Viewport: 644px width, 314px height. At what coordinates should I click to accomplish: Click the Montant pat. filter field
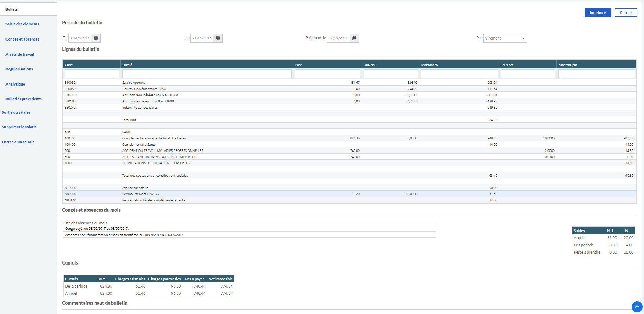(x=597, y=74)
